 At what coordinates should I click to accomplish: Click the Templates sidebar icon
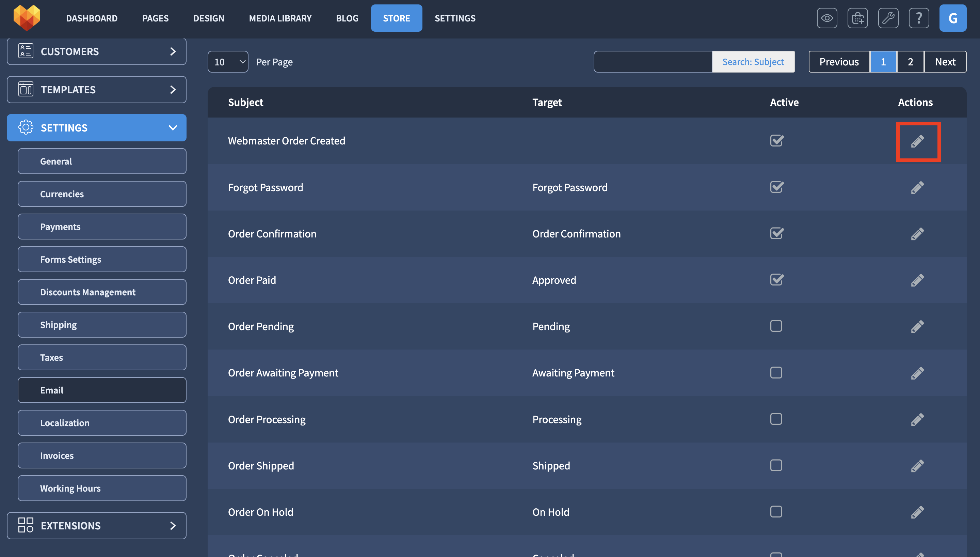click(x=26, y=90)
